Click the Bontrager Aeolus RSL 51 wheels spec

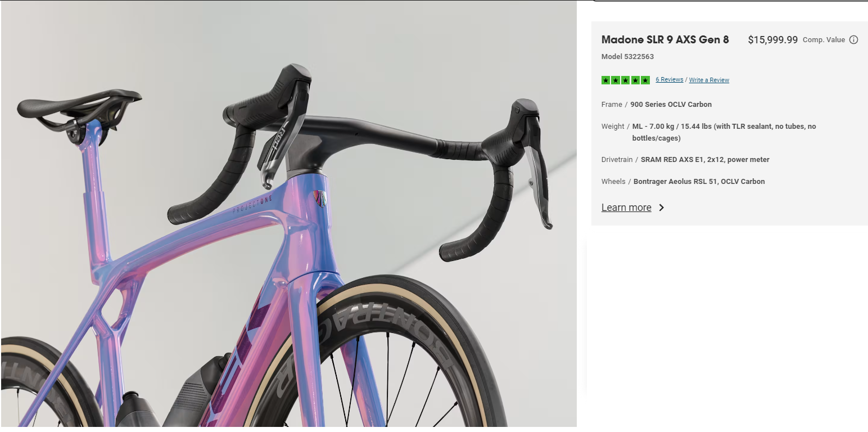tap(699, 182)
